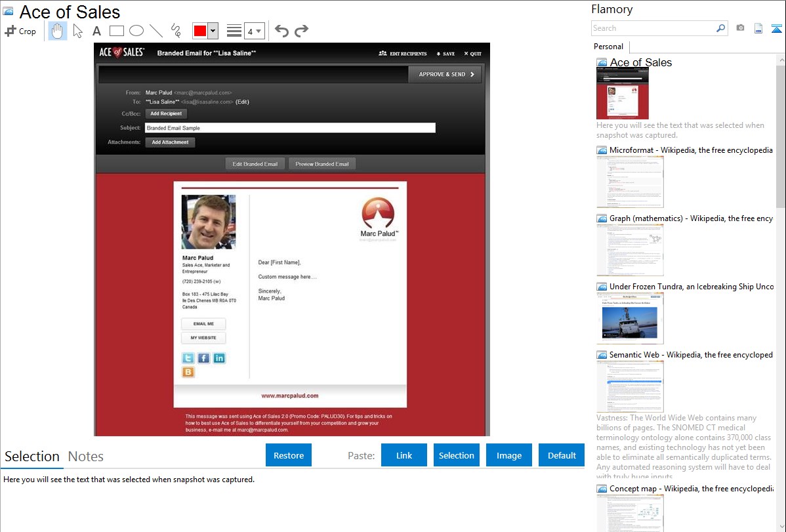Click the (Edit) link beside Lisa Saline
Image resolution: width=786 pixels, height=532 pixels.
click(x=242, y=102)
